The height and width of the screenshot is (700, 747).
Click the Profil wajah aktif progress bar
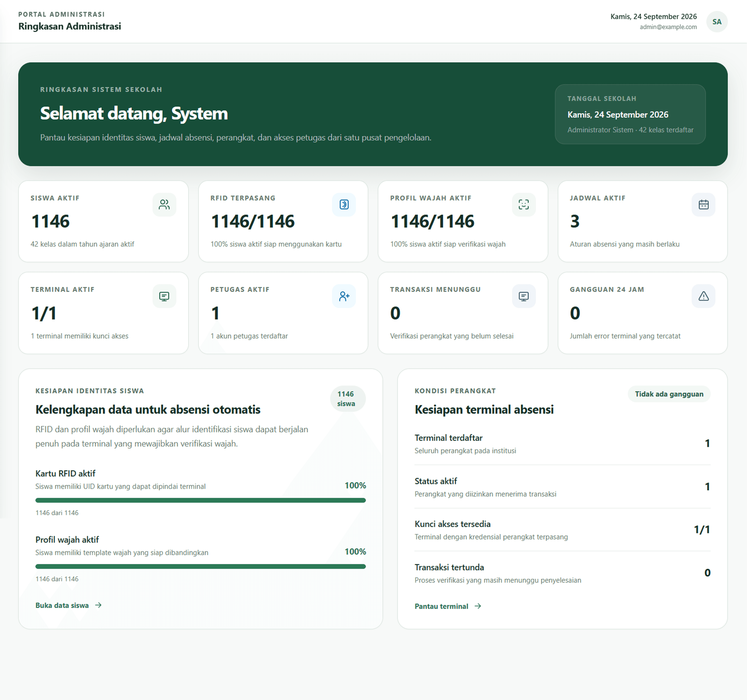coord(200,566)
